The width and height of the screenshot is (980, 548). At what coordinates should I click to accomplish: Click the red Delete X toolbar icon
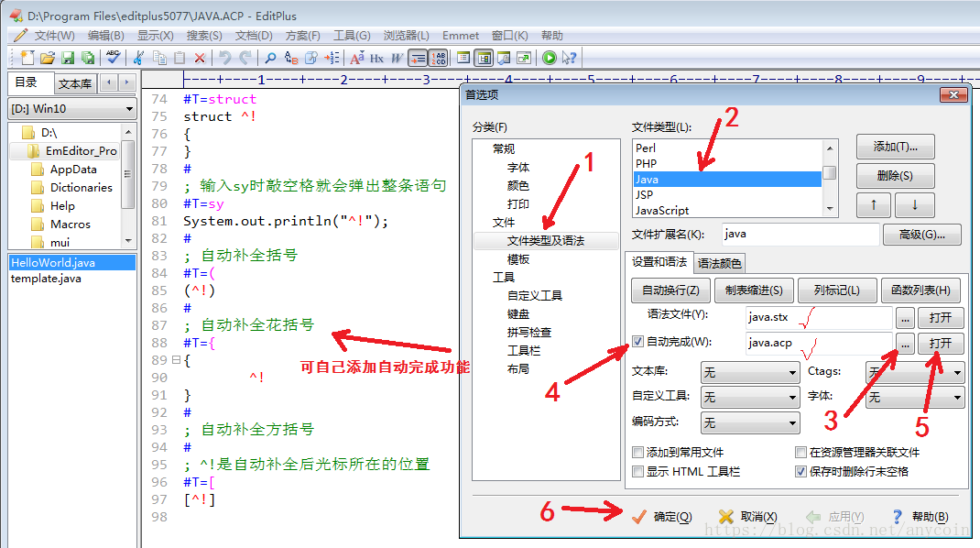[x=200, y=58]
